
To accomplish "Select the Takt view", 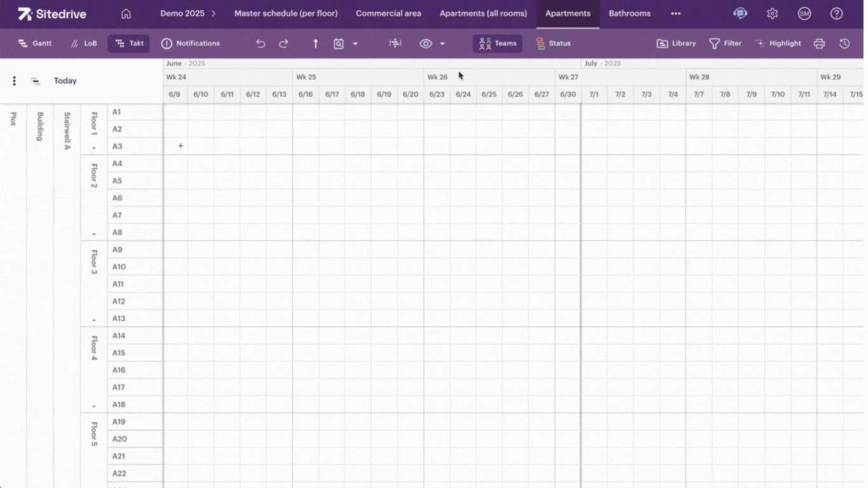I will (x=128, y=43).
